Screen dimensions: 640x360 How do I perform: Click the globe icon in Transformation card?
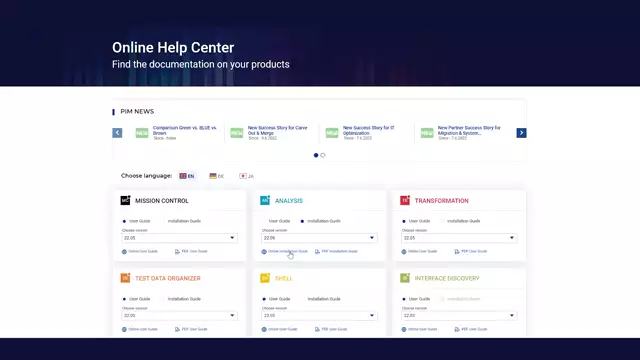click(404, 251)
